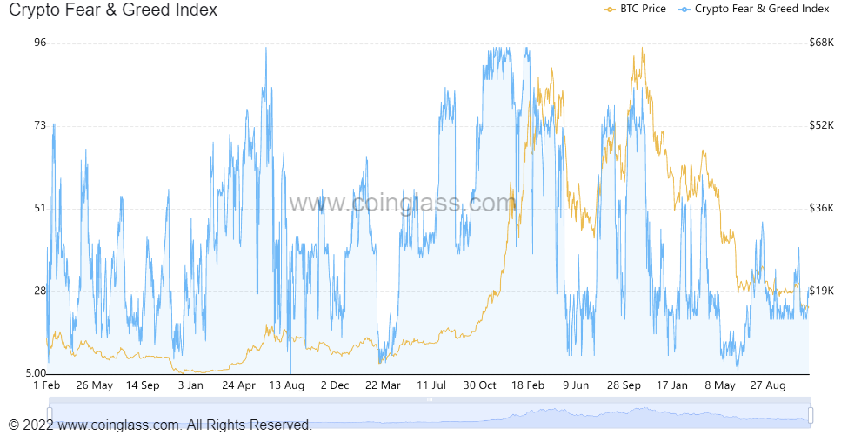Toggle the BTC Price legend series
The width and height of the screenshot is (868, 435).
tap(634, 9)
